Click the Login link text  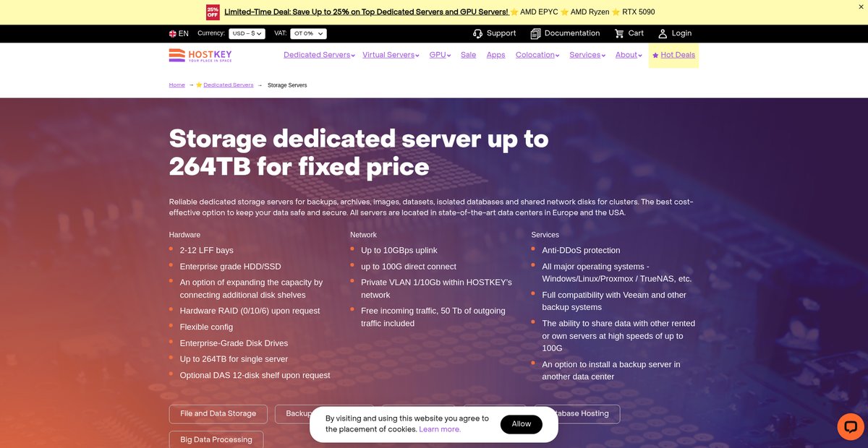(681, 33)
